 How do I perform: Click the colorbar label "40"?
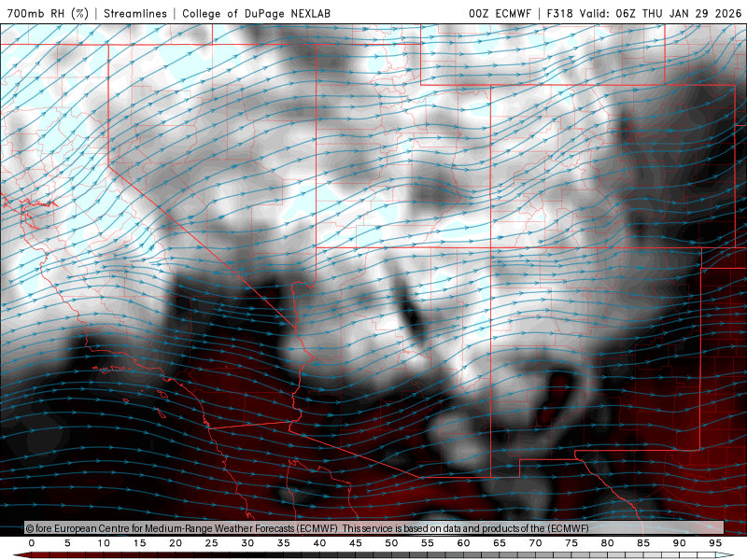point(319,543)
